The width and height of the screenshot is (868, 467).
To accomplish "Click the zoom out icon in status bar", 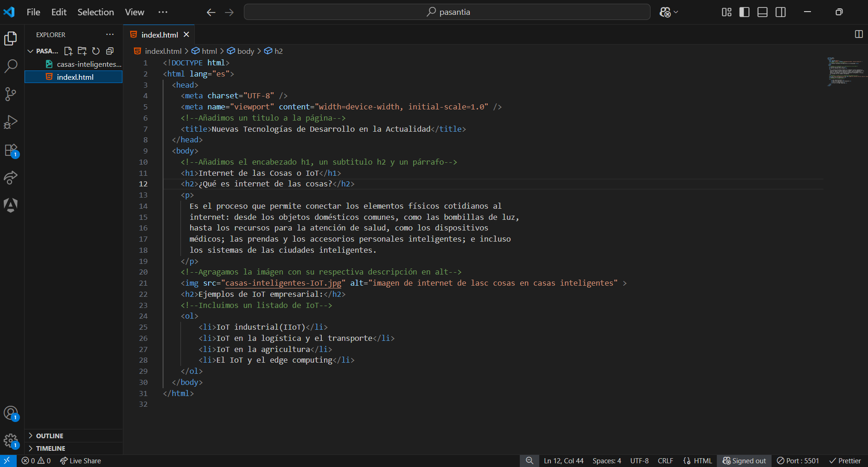I will [529, 461].
